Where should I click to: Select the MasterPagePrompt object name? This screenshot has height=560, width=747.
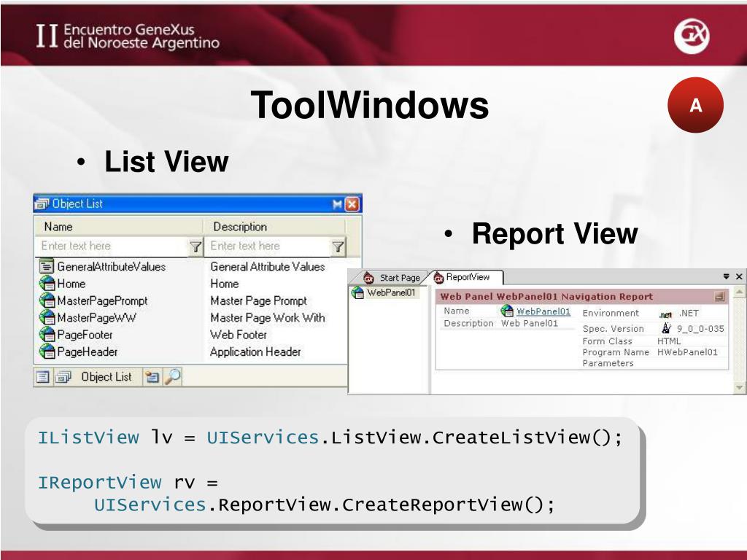coord(102,301)
